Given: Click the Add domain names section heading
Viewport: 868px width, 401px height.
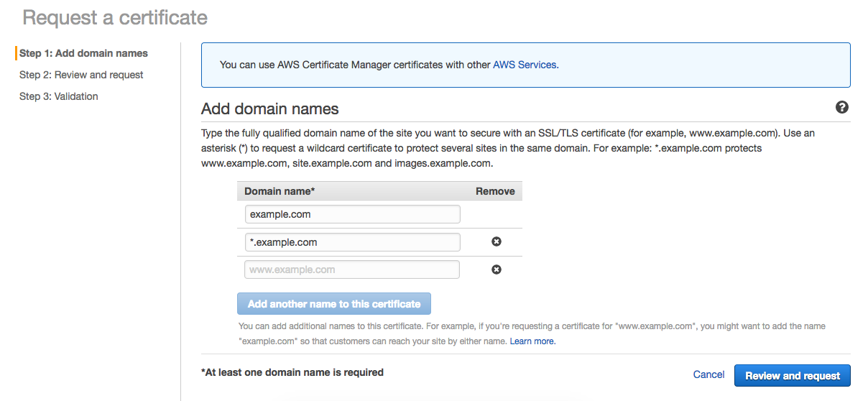Looking at the screenshot, I should tap(270, 109).
